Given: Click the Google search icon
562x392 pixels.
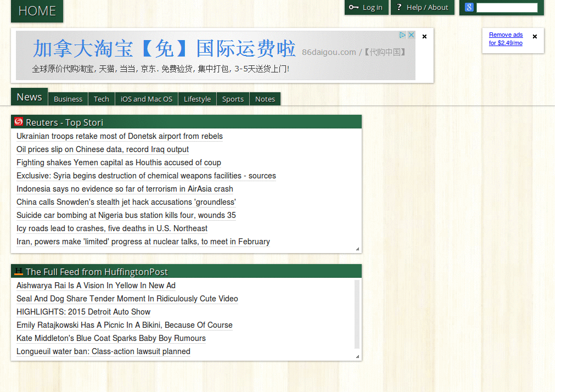Looking at the screenshot, I should click(469, 7).
